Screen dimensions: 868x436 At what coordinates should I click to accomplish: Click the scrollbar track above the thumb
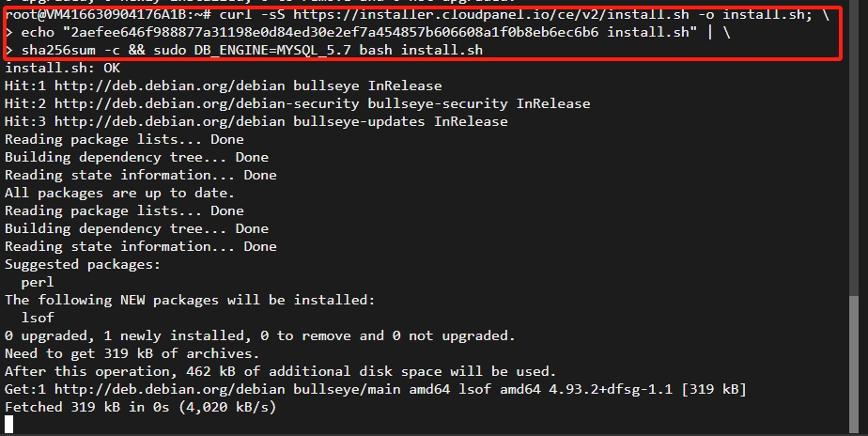pos(853,141)
